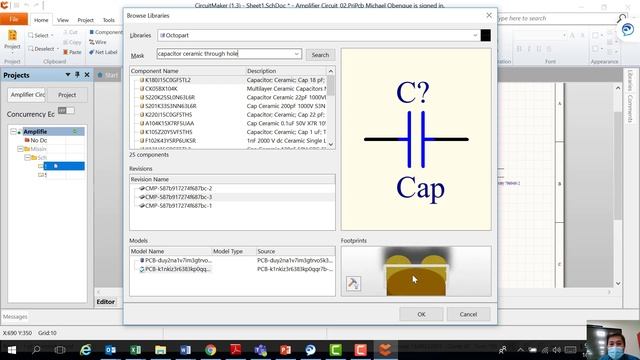Image resolution: width=640 pixels, height=360 pixels.
Task: Select revision CMP-587b917274f687bc-3
Action: pos(178,197)
